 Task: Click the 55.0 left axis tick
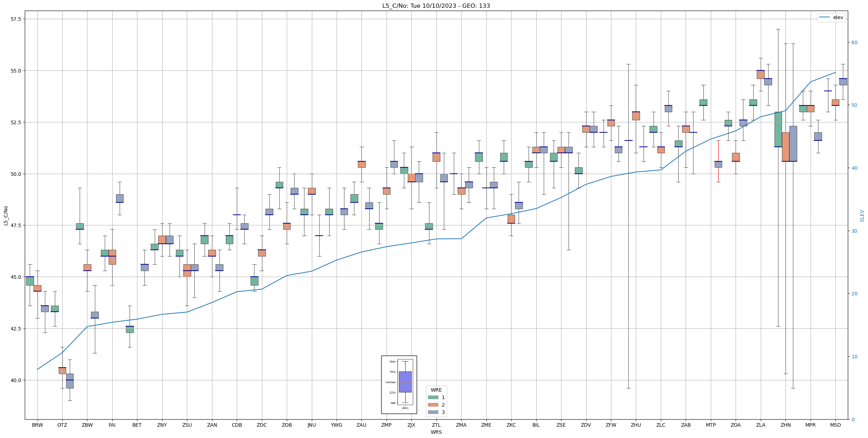click(x=16, y=71)
